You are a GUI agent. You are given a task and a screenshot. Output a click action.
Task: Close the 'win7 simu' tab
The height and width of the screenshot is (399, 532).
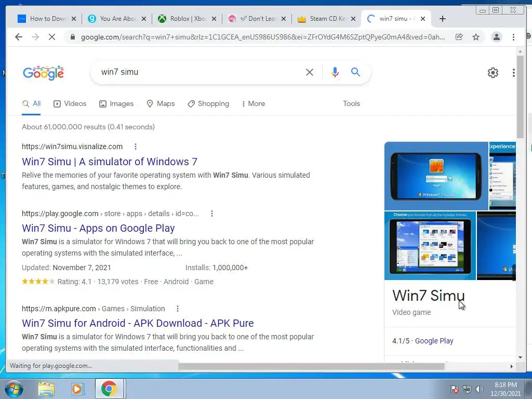423,19
